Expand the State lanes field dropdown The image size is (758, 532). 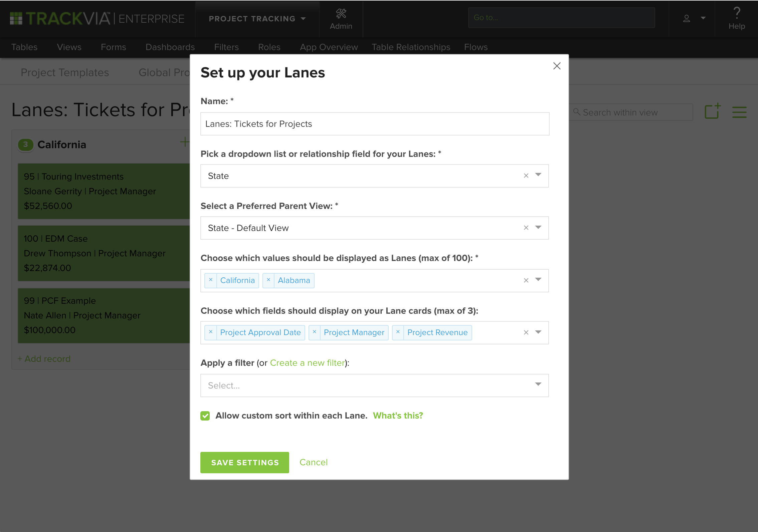(x=538, y=175)
